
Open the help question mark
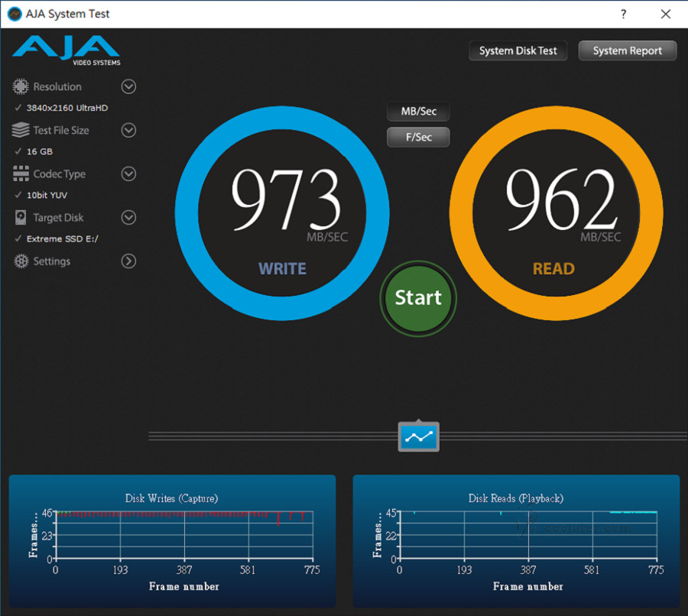coord(624,14)
